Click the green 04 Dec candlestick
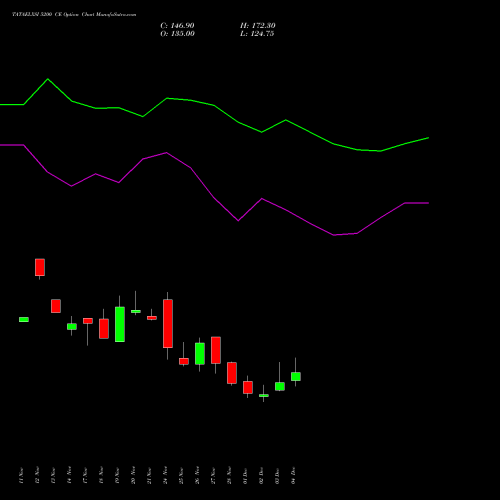 (x=296, y=376)
